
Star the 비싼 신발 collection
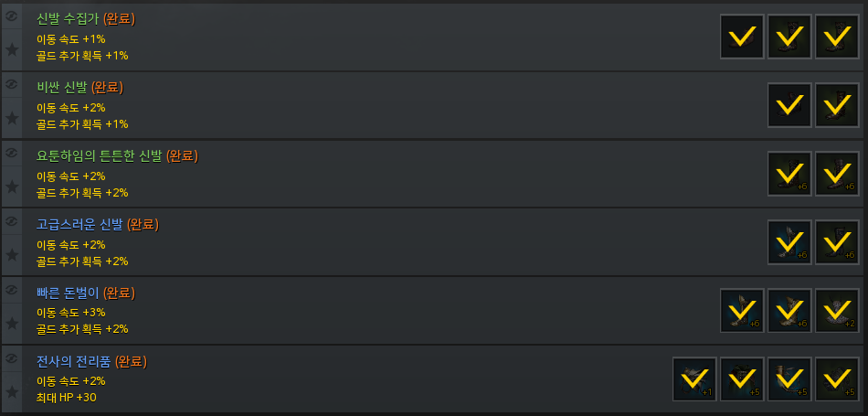pyautogui.click(x=12, y=118)
